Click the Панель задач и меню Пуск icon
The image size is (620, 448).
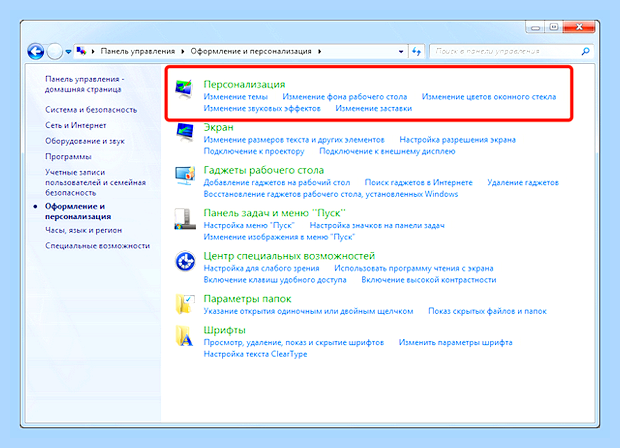[185, 219]
